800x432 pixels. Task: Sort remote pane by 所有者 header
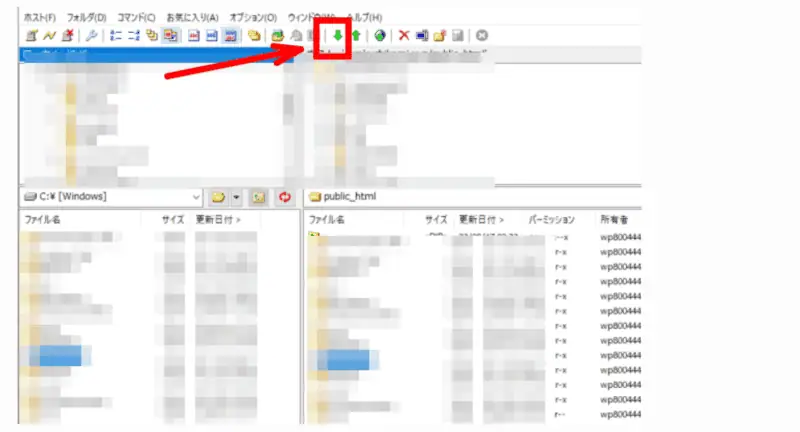coord(614,220)
